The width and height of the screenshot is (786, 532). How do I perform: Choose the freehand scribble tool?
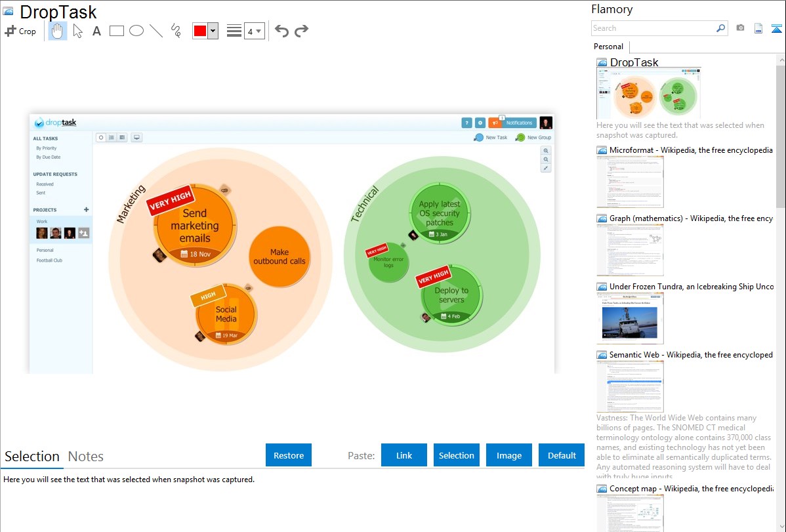(x=176, y=31)
